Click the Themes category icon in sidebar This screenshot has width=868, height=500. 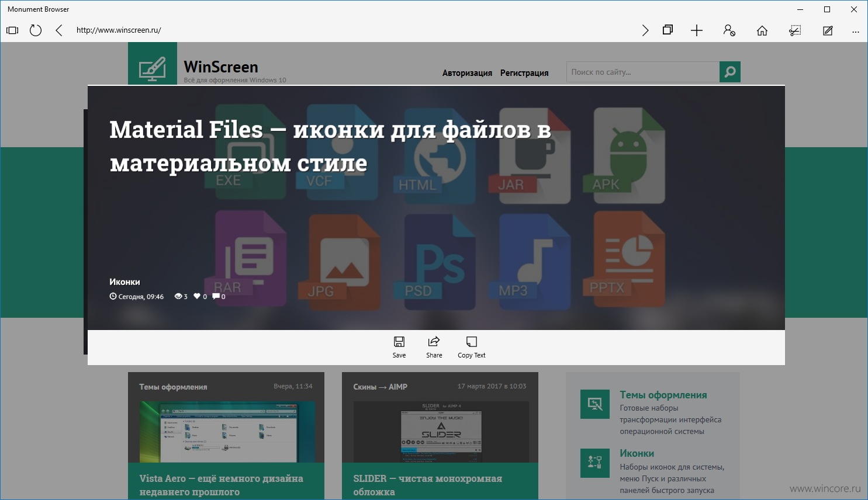[x=595, y=404]
